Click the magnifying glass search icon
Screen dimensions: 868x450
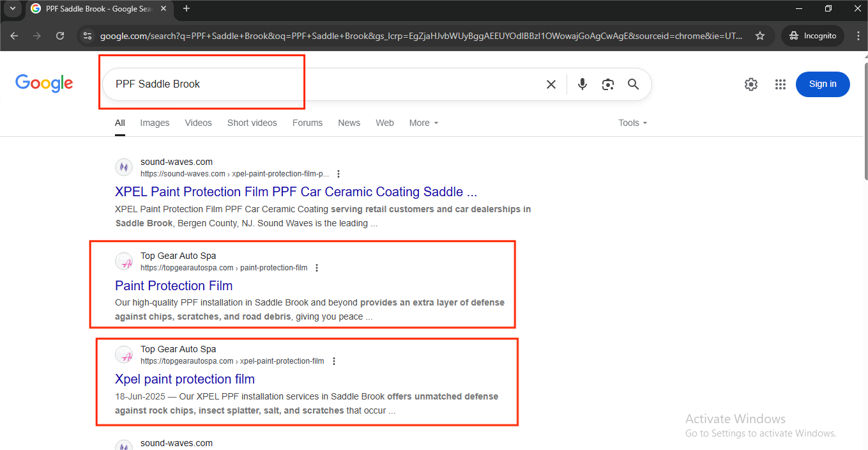tap(633, 84)
